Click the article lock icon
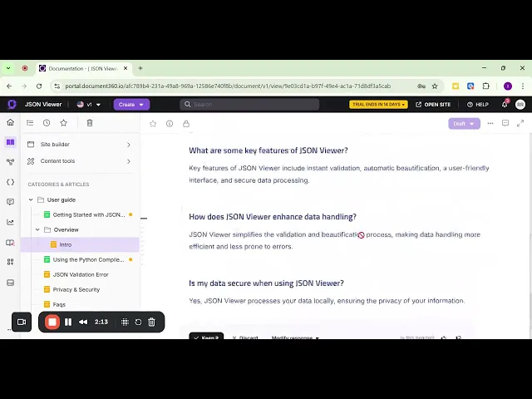The image size is (532, 399). click(x=186, y=124)
